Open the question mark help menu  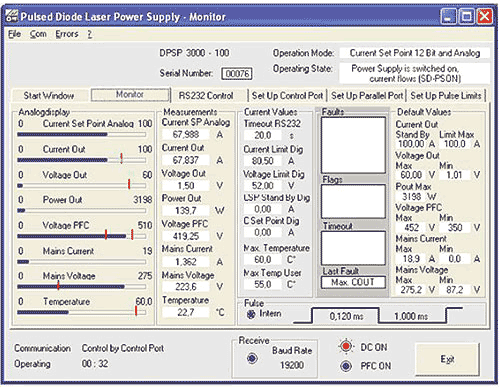(x=90, y=34)
